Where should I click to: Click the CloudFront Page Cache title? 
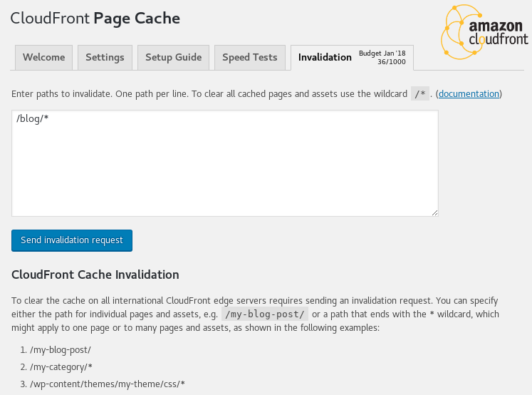(95, 19)
